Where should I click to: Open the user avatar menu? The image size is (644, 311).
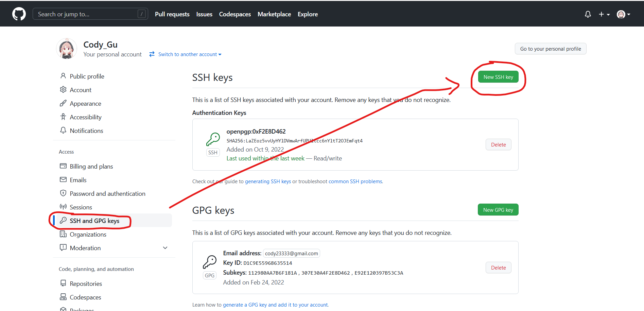click(623, 14)
